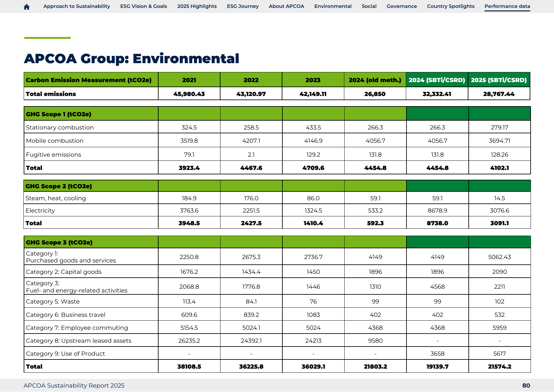The width and height of the screenshot is (554, 392).
Task: Open About APCOA section
Action: coord(286,6)
